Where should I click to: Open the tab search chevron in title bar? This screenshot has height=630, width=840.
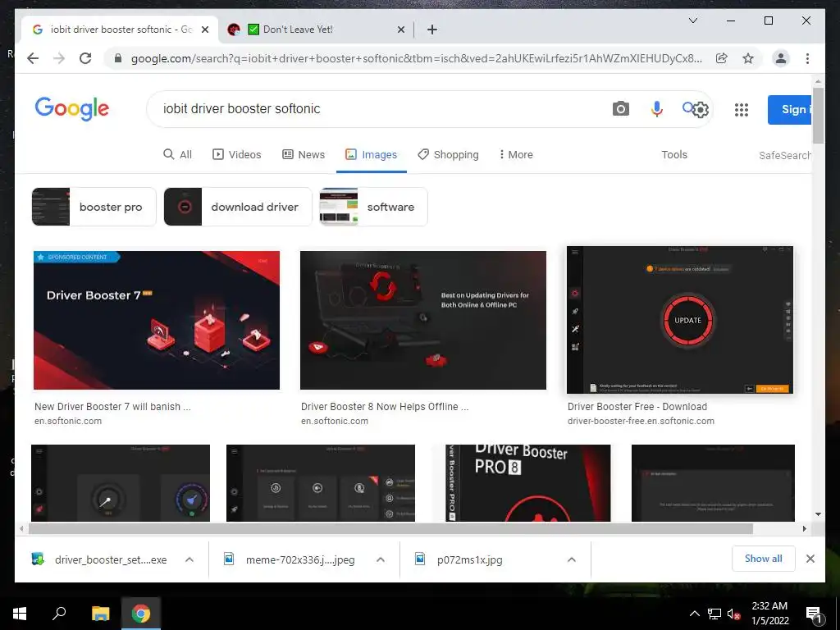(692, 21)
